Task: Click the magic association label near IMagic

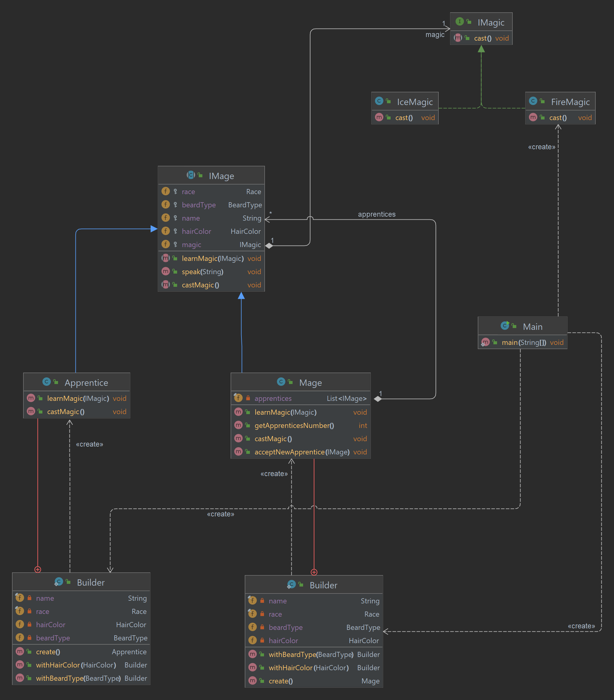Action: click(435, 35)
